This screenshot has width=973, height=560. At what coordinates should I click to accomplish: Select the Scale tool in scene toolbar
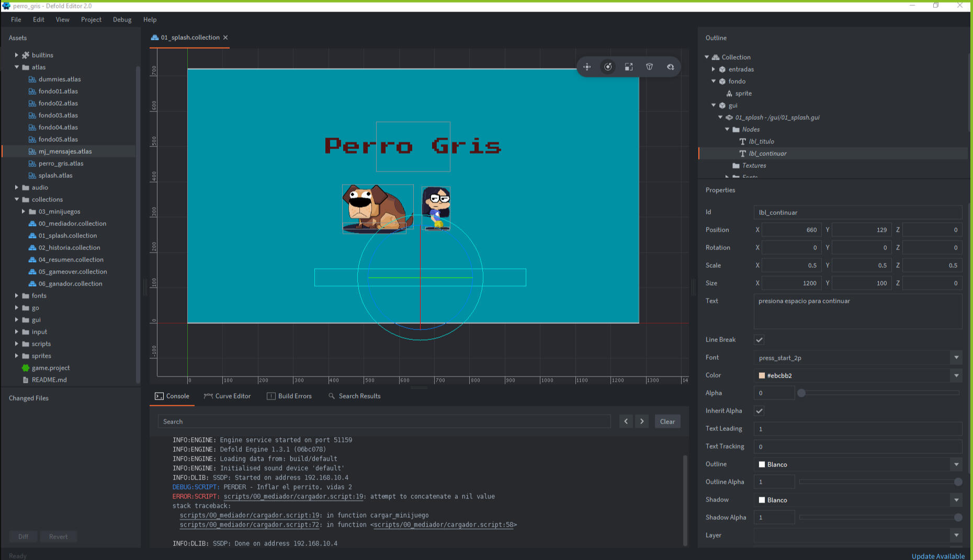[x=629, y=67]
